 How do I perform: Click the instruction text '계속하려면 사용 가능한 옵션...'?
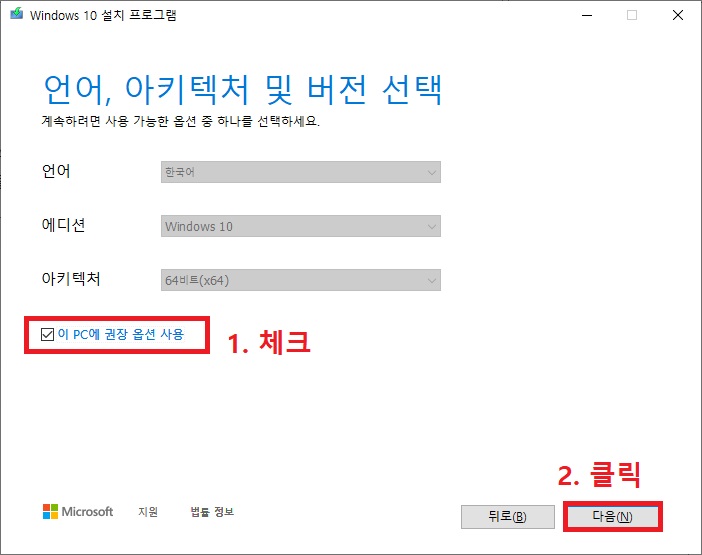(181, 121)
